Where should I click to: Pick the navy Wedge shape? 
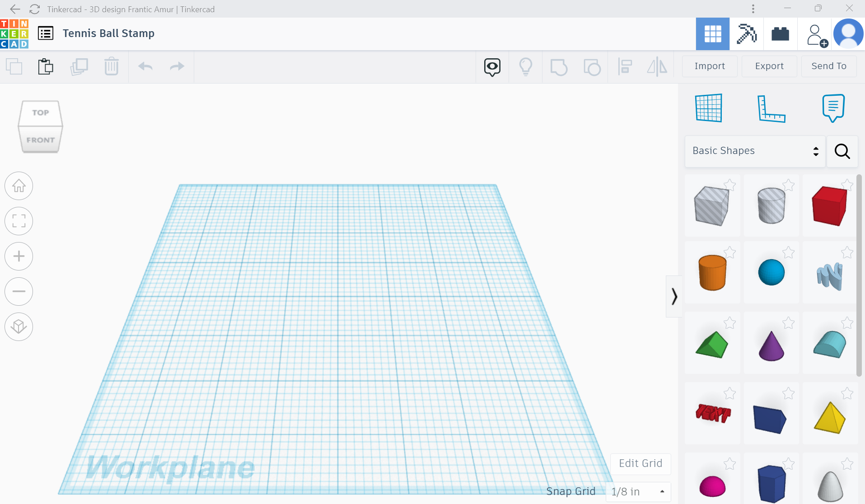pos(770,419)
